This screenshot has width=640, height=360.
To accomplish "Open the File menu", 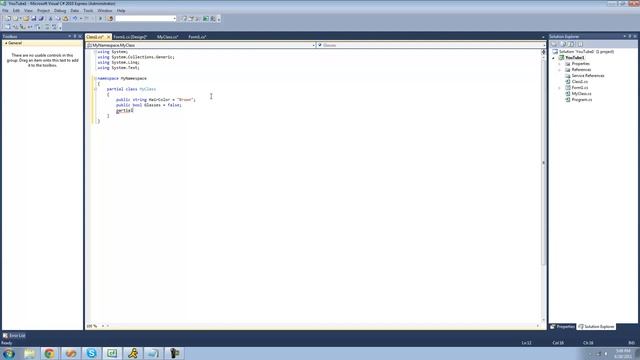I will (5, 11).
